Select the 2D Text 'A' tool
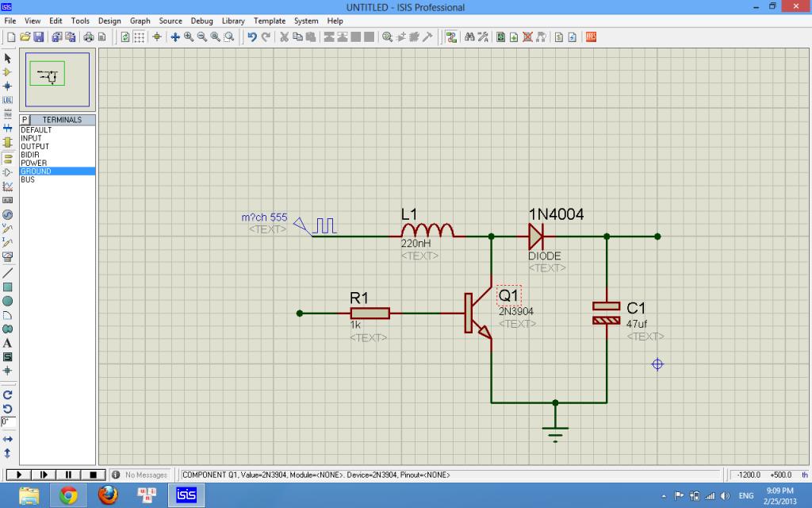812x508 pixels. click(8, 343)
